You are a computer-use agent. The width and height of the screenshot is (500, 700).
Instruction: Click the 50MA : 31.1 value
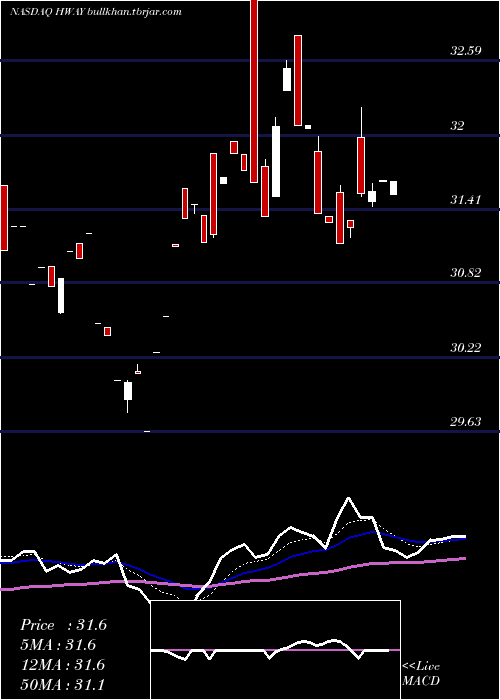(63, 684)
